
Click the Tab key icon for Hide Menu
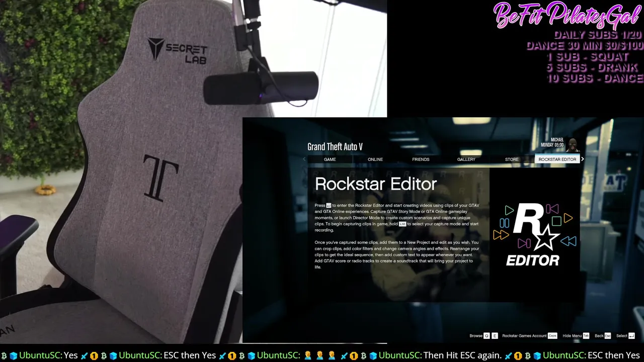(586, 336)
